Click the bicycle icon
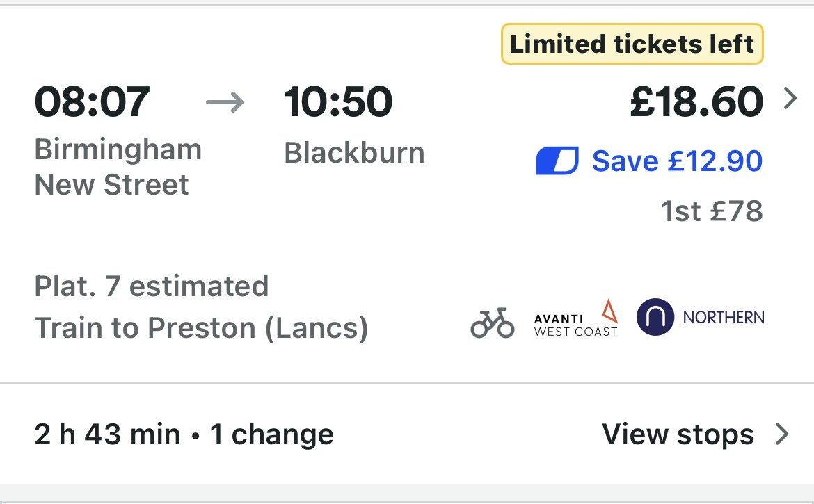This screenshot has height=504, width=814. (x=492, y=323)
